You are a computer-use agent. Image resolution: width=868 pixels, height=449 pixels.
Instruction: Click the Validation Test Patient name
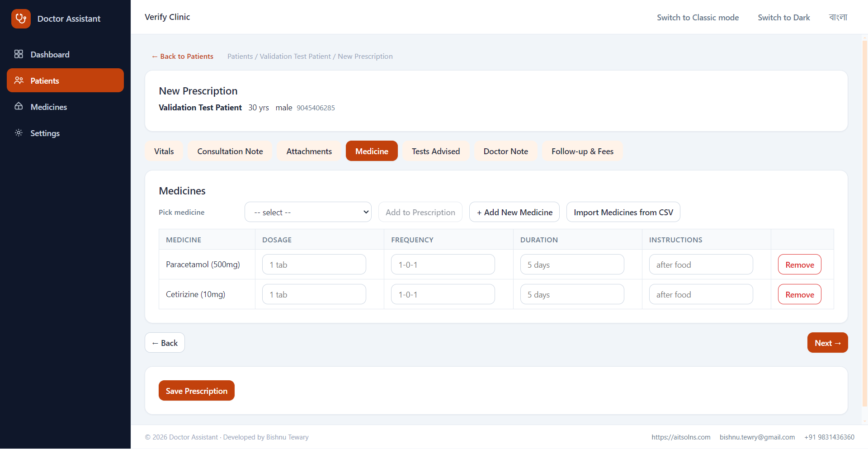[200, 108]
